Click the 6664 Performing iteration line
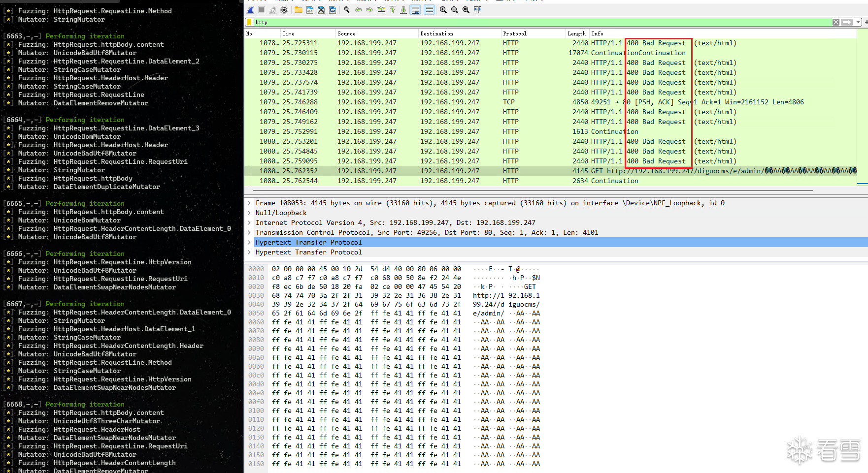 tap(64, 120)
